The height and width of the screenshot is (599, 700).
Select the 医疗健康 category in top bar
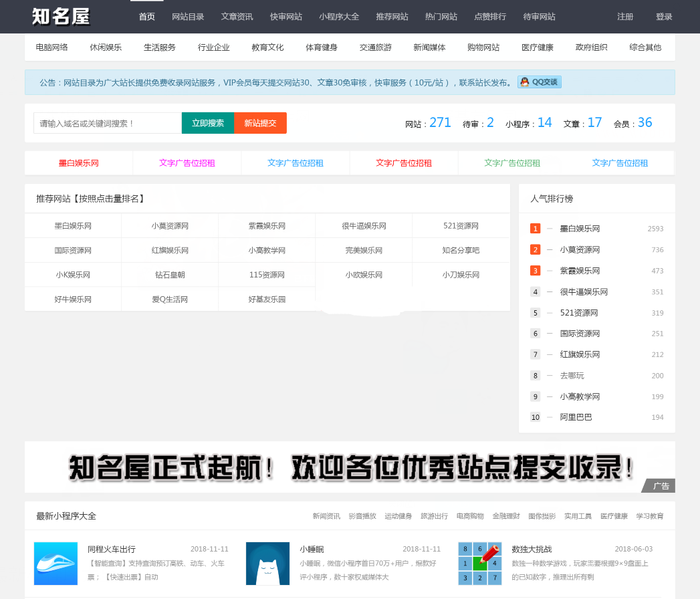tap(538, 47)
